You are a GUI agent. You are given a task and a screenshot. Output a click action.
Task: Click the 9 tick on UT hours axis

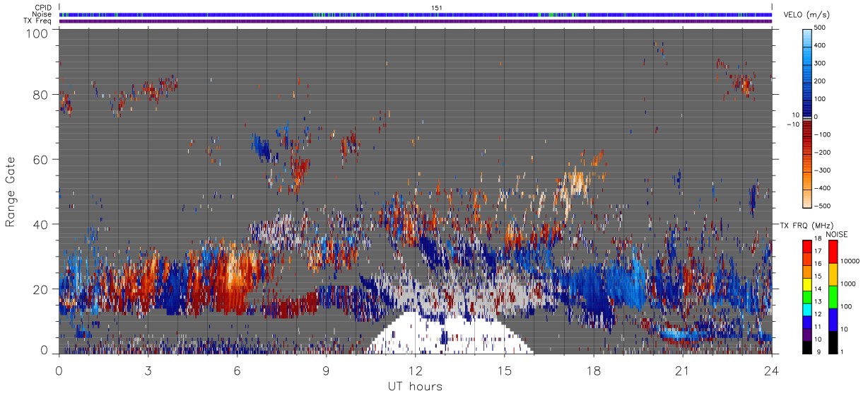pyautogui.click(x=327, y=371)
